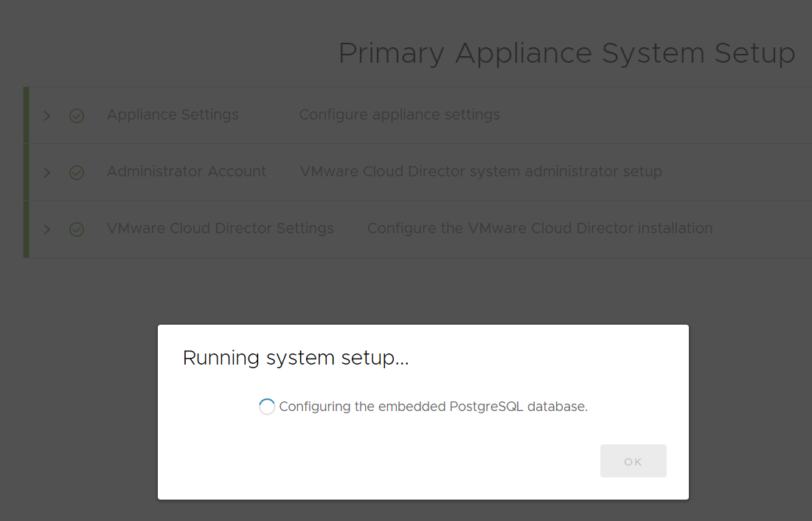This screenshot has width=812, height=521.
Task: Expand the Administrator Account section chevron
Action: pyautogui.click(x=46, y=173)
